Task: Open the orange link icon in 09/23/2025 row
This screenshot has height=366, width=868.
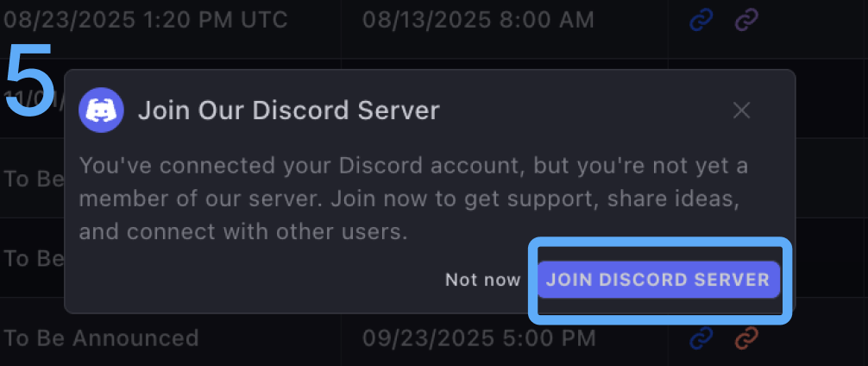Action: pyautogui.click(x=746, y=338)
